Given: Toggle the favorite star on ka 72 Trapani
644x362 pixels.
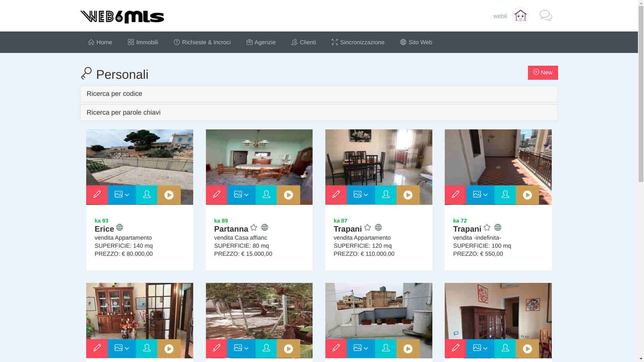Looking at the screenshot, I should pos(487,228).
